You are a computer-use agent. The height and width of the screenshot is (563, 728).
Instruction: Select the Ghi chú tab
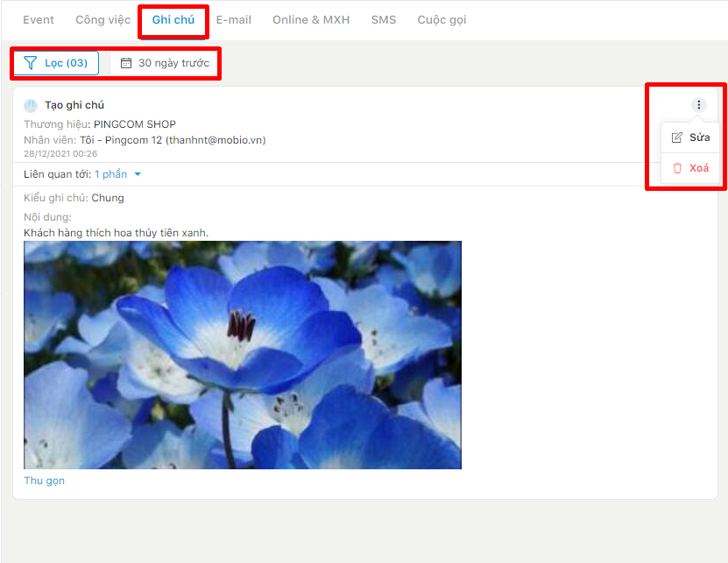[173, 20]
